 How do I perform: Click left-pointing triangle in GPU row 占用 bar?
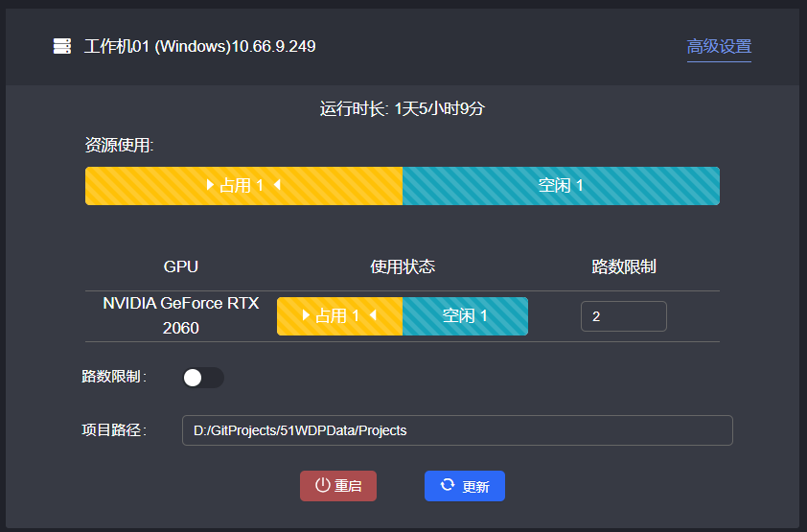[x=372, y=315]
